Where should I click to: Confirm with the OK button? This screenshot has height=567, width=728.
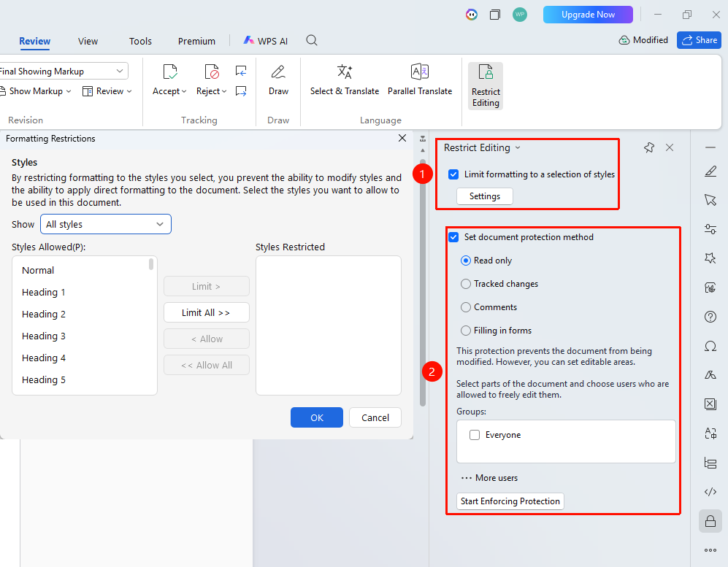pyautogui.click(x=317, y=417)
